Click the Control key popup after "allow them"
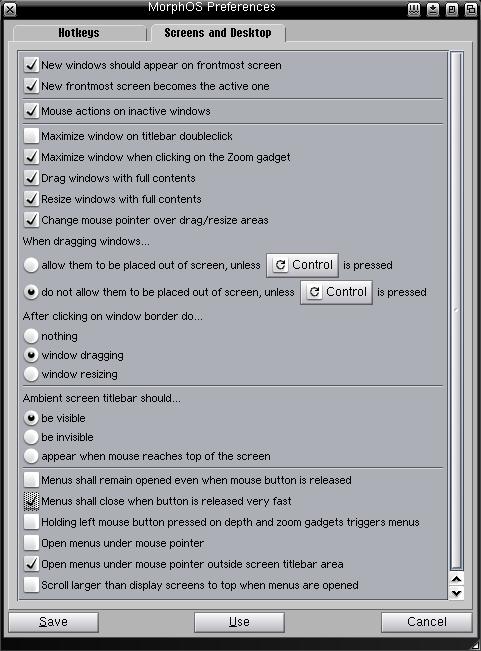Image resolution: width=481 pixels, height=651 pixels. (303, 265)
